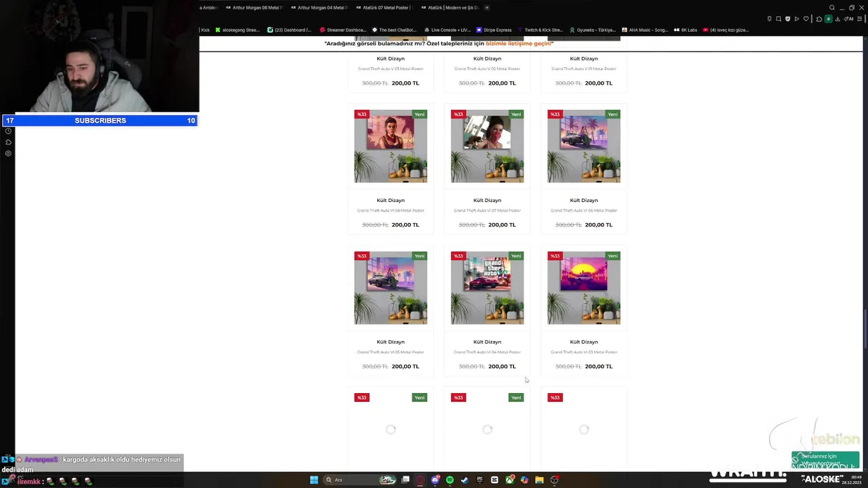Screen dimensions: 868x488
Task: Click the 200,00 TL price of VI 05 poster
Action: [406, 367]
